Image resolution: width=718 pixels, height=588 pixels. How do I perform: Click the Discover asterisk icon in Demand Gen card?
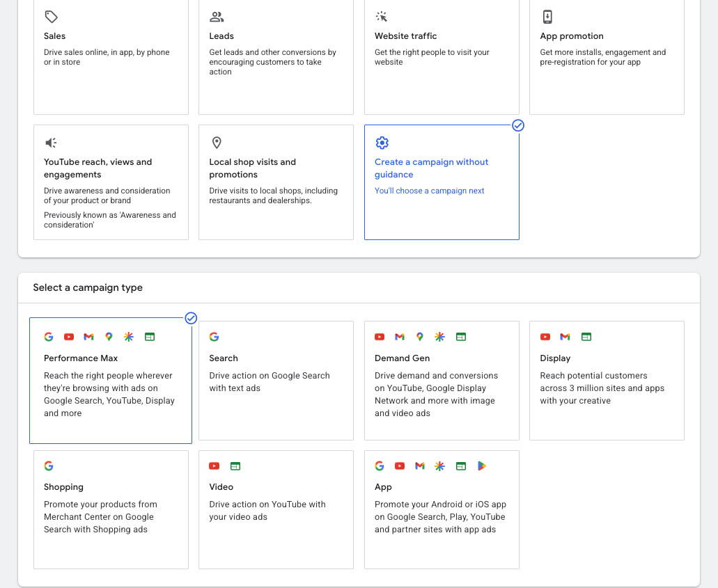[x=439, y=337]
